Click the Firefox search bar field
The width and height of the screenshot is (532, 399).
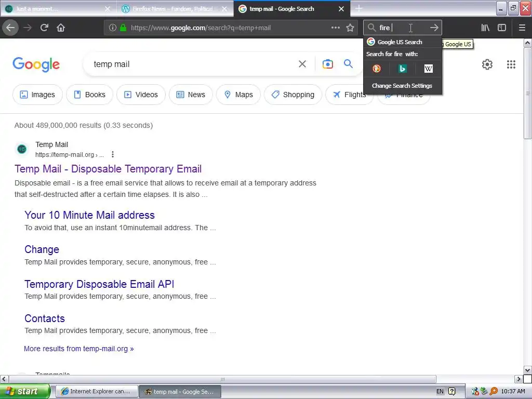pos(402,28)
